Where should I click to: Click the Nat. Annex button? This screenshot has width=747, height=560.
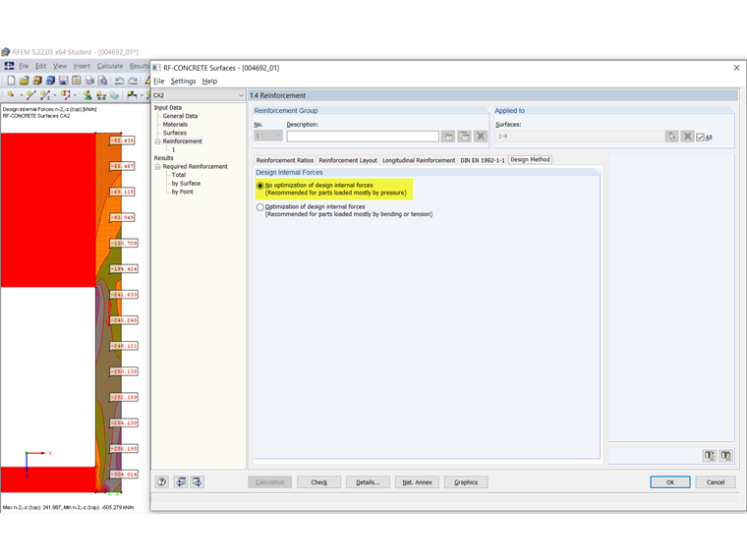(x=417, y=482)
